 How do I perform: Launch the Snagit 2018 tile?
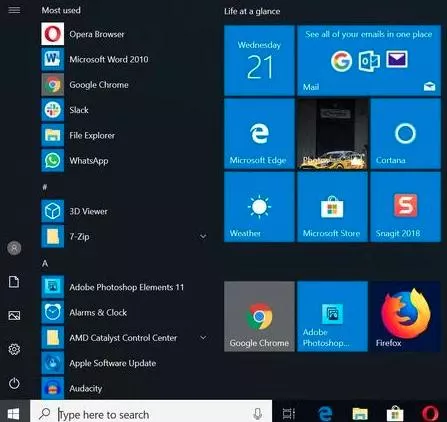pos(406,207)
